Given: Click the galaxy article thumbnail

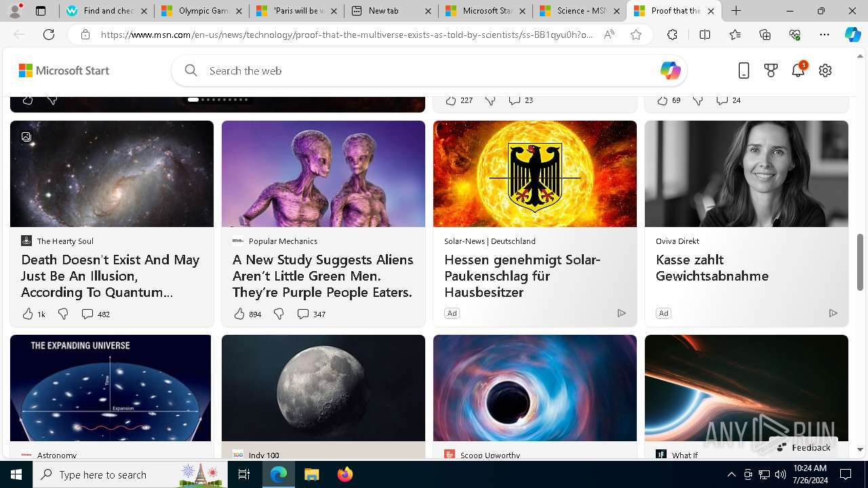Looking at the screenshot, I should [112, 174].
